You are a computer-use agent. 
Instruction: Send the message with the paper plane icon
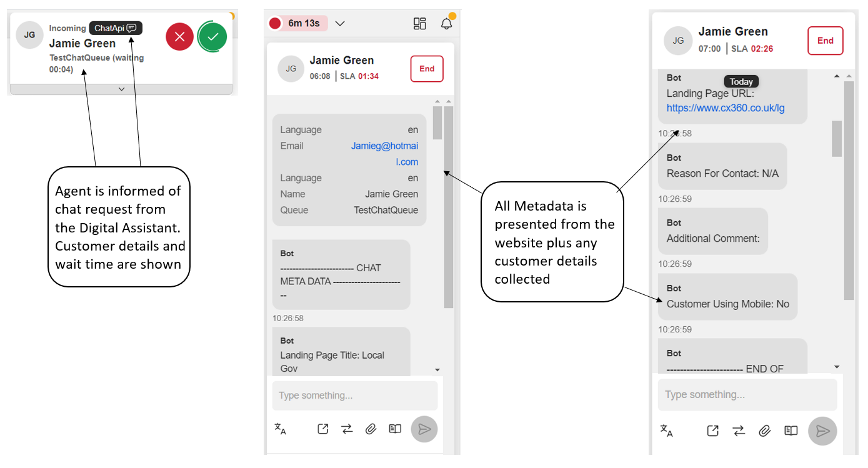click(x=424, y=429)
